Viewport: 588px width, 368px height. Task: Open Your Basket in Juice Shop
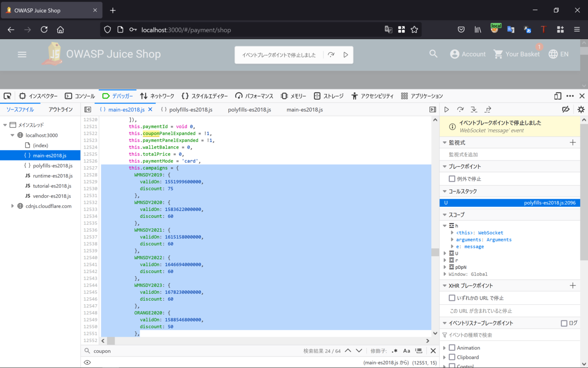pyautogui.click(x=517, y=54)
